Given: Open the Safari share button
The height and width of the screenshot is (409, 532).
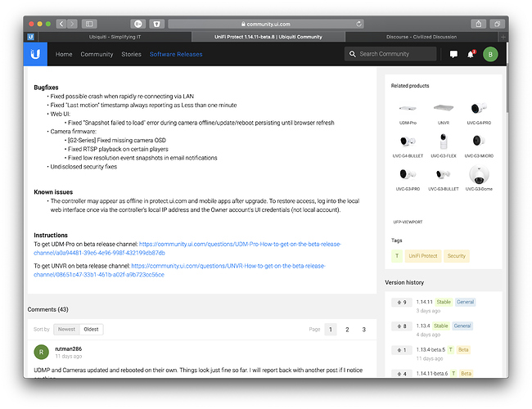Looking at the screenshot, I should (x=479, y=24).
